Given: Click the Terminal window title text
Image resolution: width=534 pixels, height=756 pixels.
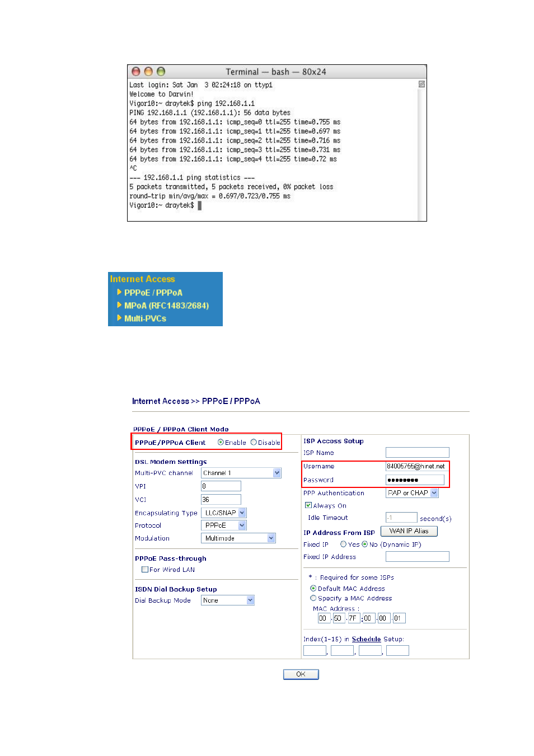Looking at the screenshot, I should pyautogui.click(x=276, y=72).
